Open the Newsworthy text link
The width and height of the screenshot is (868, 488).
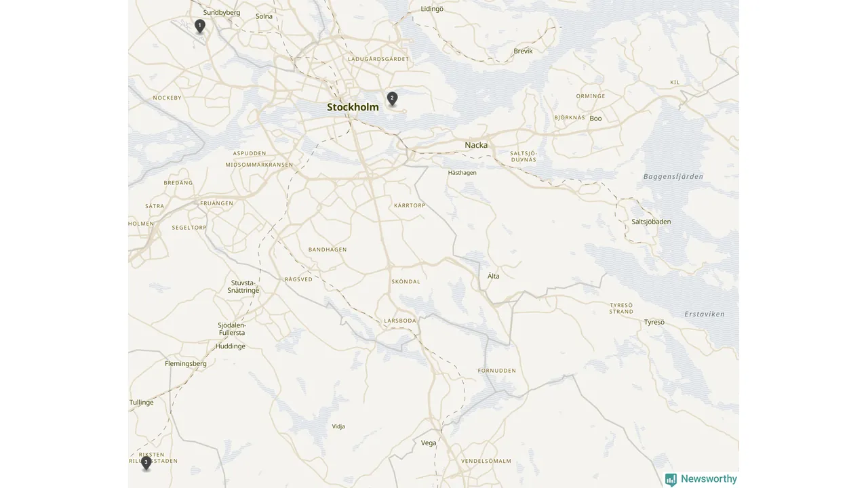click(x=709, y=479)
